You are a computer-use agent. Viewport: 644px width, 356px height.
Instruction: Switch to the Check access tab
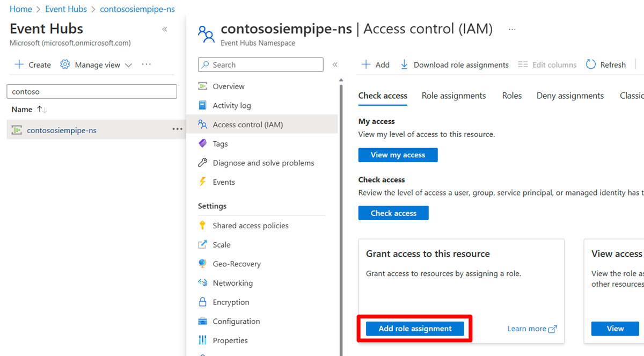(x=383, y=96)
